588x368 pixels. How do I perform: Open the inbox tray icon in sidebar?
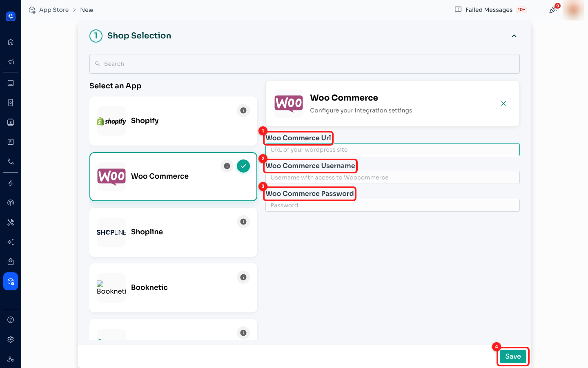11,83
